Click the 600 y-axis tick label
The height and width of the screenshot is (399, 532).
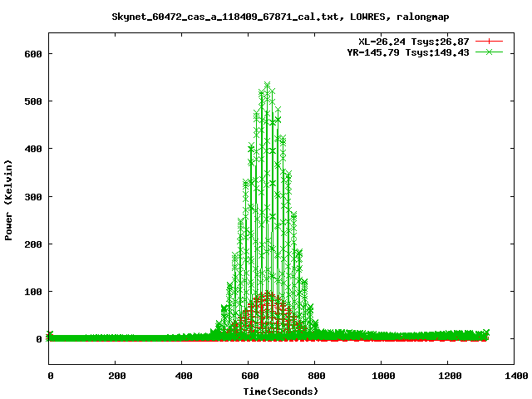pyautogui.click(x=33, y=54)
